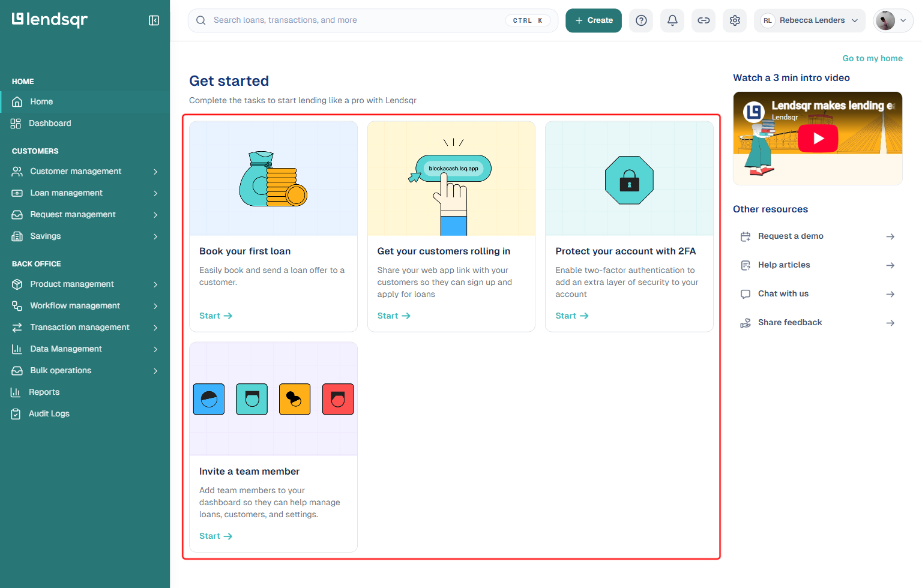Click the Workflow management icon
Image resolution: width=922 pixels, height=588 pixels.
pos(17,305)
